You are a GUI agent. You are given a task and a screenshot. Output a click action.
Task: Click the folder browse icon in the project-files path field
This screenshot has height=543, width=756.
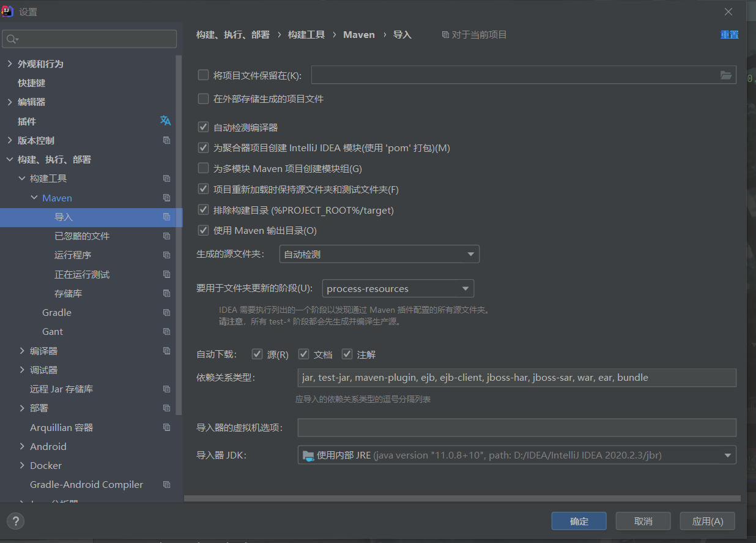pos(725,75)
